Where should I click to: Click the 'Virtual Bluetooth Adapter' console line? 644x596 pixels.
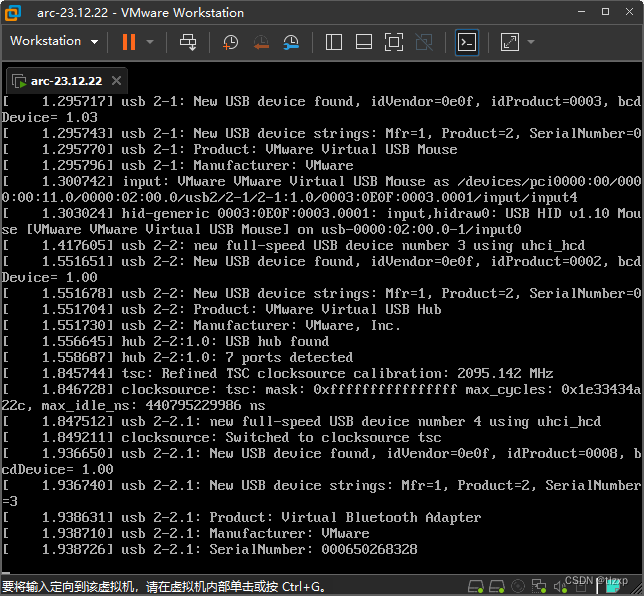point(242,518)
